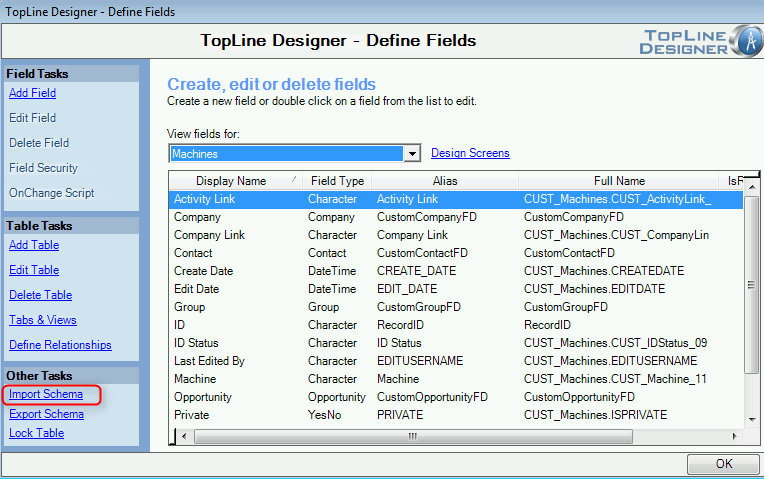Select the Contact field row

coord(456,253)
